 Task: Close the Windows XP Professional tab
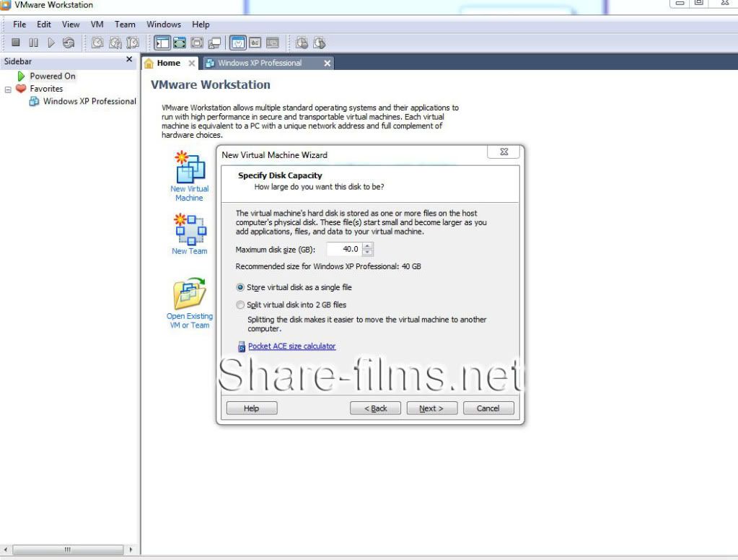(x=327, y=63)
